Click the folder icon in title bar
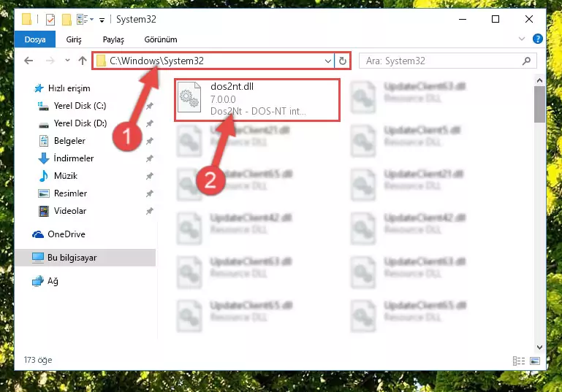 (26, 19)
